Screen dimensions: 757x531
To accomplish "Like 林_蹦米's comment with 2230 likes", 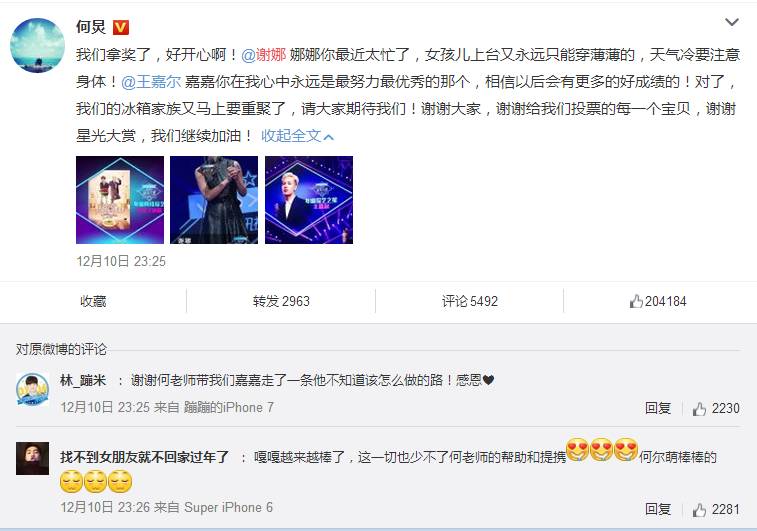I will tap(716, 408).
